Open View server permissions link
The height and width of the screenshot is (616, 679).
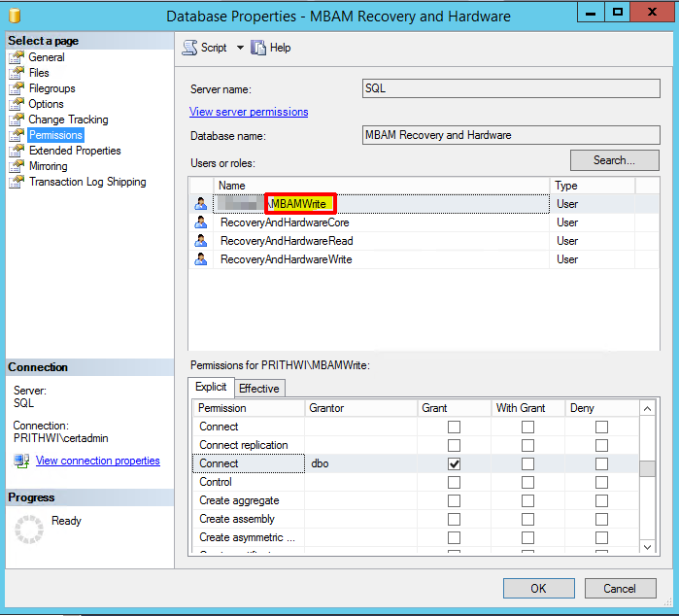(x=249, y=112)
